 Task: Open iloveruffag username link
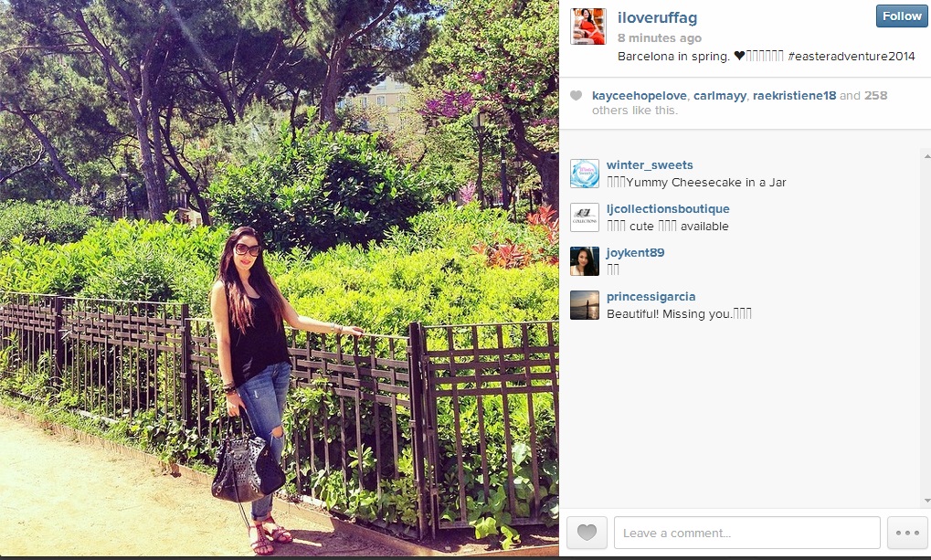[x=657, y=18]
